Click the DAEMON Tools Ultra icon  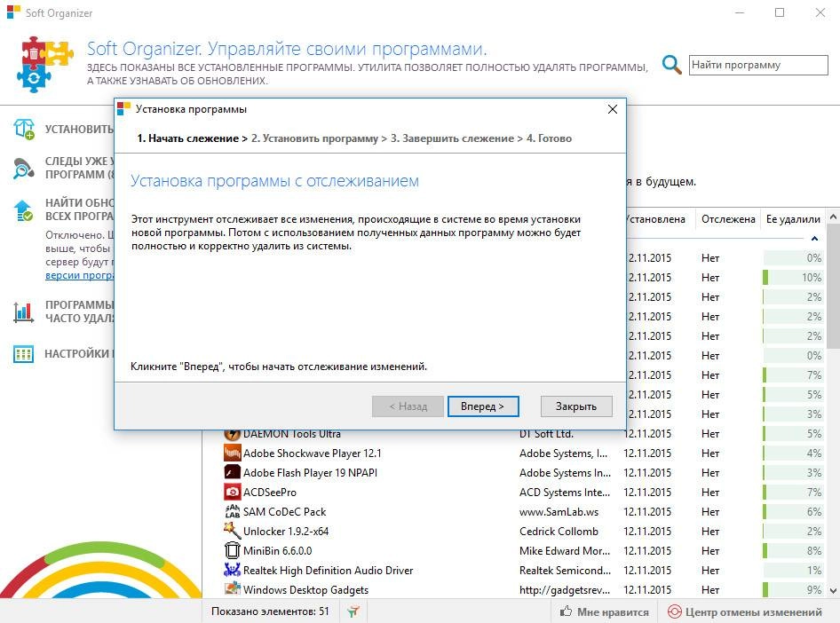coord(232,435)
